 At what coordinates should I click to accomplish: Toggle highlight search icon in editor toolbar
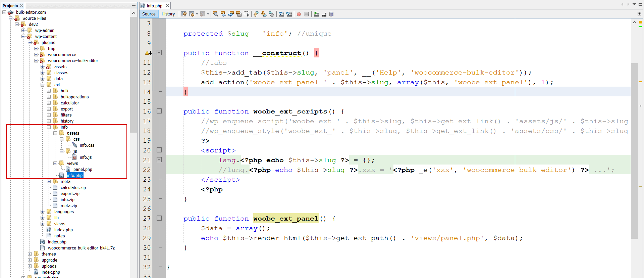[x=239, y=14]
